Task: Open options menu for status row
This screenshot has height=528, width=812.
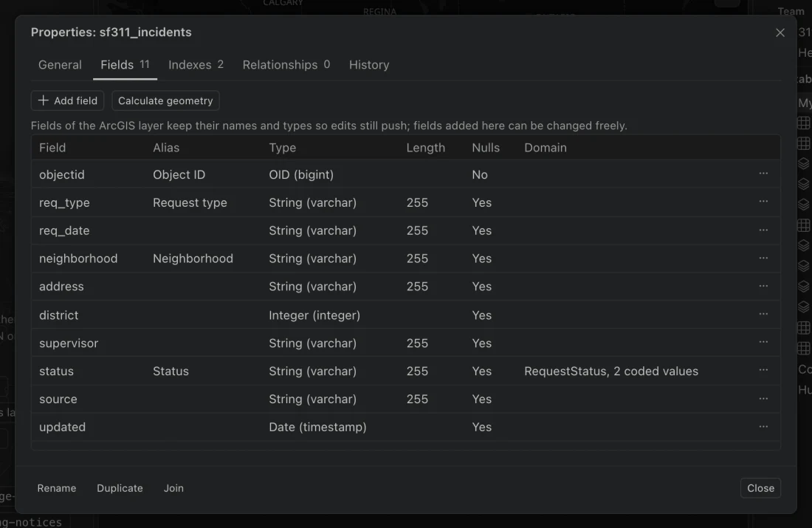Action: pos(763,370)
